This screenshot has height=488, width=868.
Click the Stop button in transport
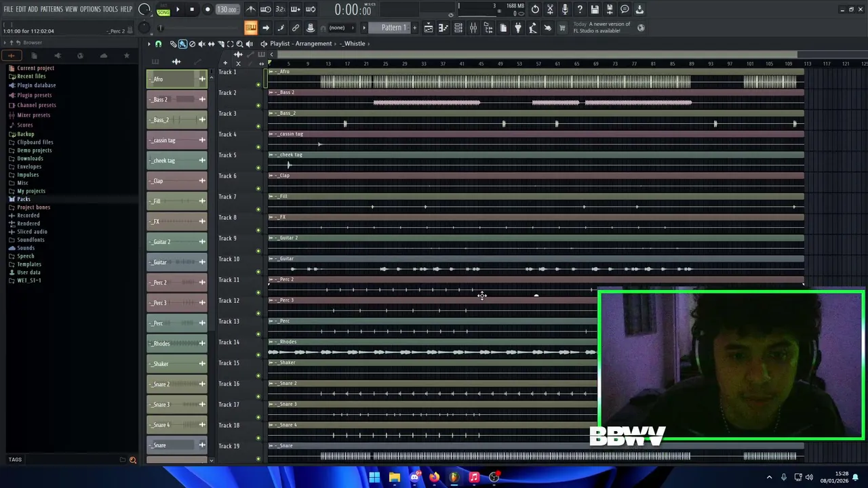click(192, 9)
